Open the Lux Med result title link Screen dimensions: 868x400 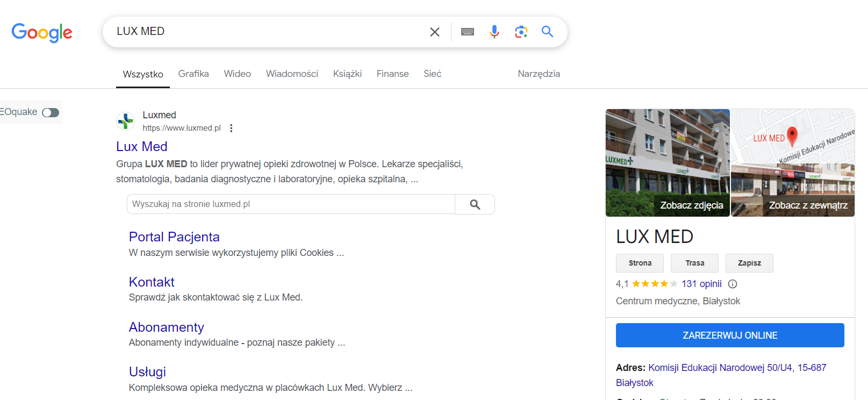pos(142,146)
